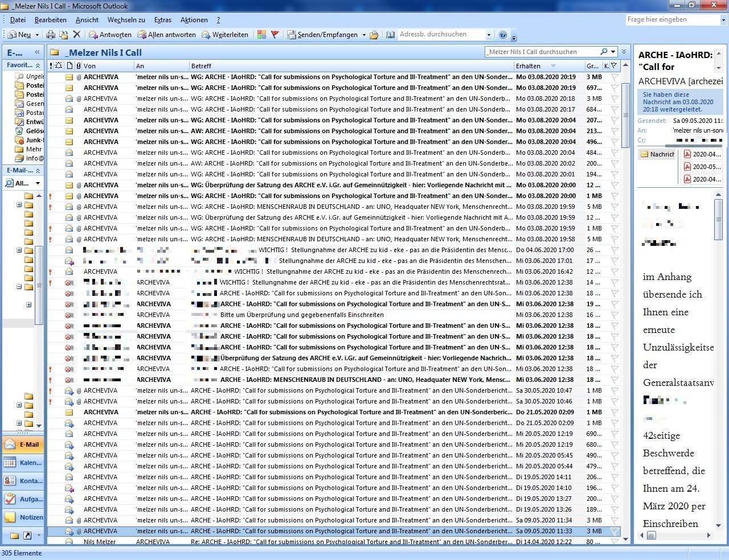Flag the message received Di 19.05.2020 14:11
Image resolution: width=729 pixels, height=560 pixels.
click(x=615, y=477)
